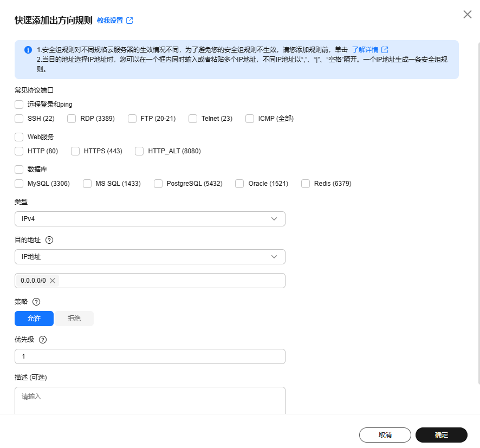Image resolution: width=480 pixels, height=448 pixels.
Task: Check the ICMP (全部) checkbox
Action: pyautogui.click(x=249, y=118)
